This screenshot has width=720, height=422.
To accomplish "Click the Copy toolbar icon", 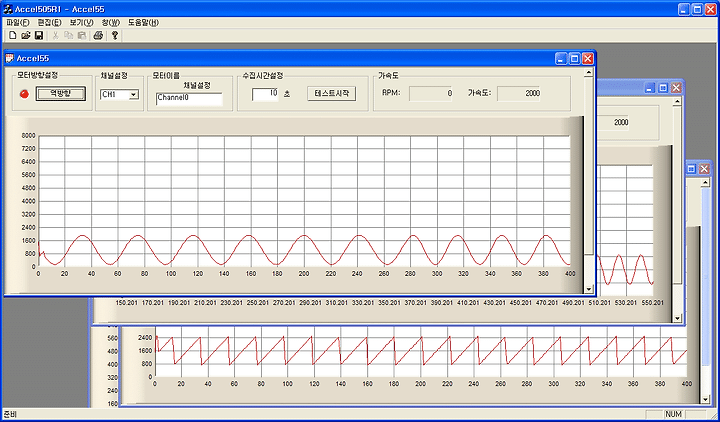I will pyautogui.click(x=69, y=35).
